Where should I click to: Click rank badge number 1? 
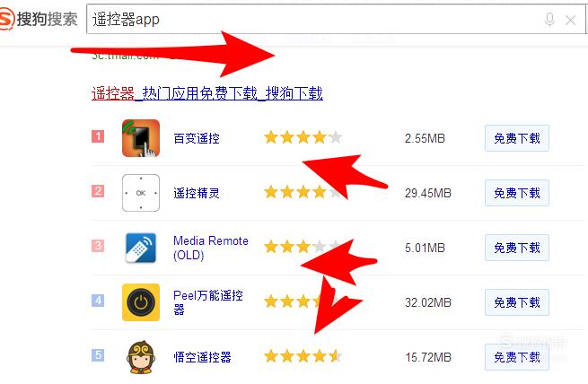click(x=98, y=136)
